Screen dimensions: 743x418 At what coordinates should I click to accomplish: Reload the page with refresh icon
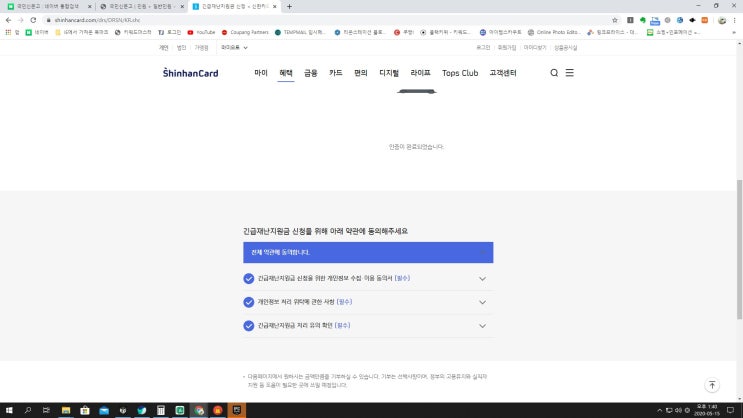[x=33, y=20]
